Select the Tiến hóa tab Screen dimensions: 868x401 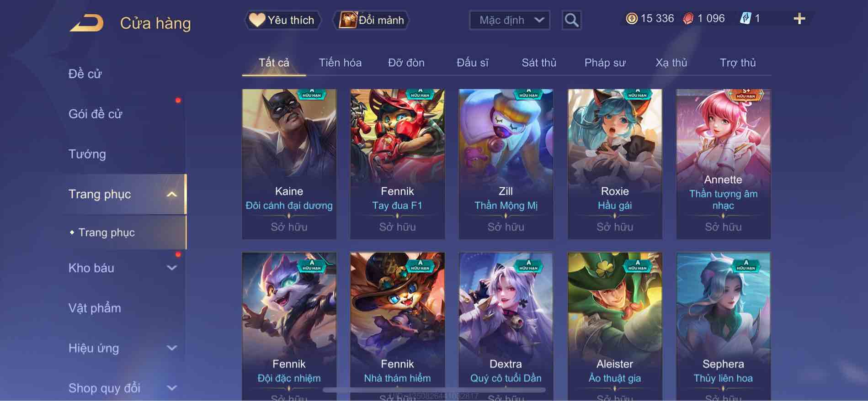click(340, 63)
